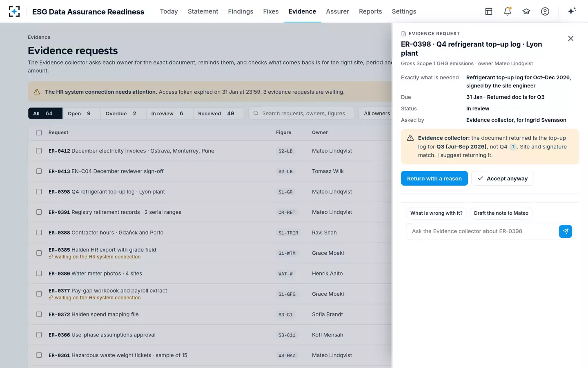Click the Figure column header

coord(284,132)
